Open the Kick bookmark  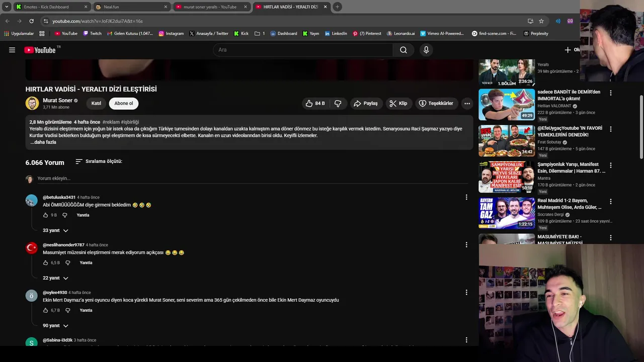[x=241, y=34]
